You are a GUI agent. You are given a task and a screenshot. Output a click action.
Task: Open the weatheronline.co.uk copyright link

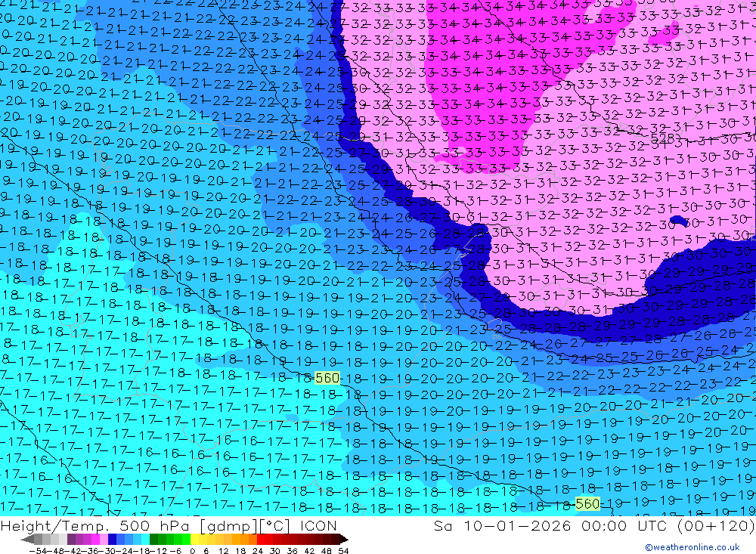click(x=692, y=547)
